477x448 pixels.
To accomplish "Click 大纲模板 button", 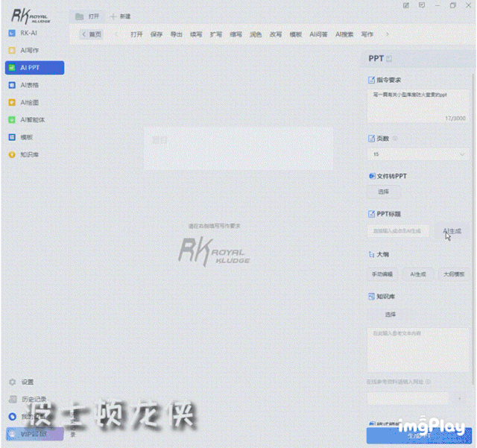I will (454, 274).
